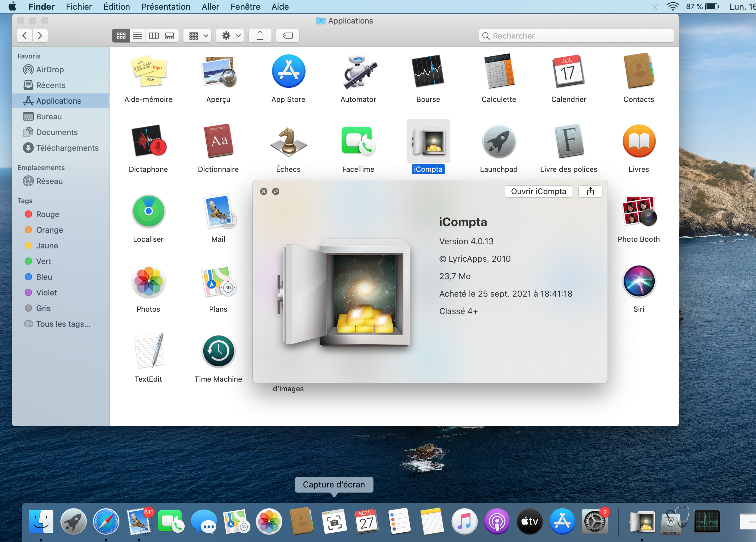Open Téléchargements in the sidebar
This screenshot has width=756, height=542.
(61, 148)
